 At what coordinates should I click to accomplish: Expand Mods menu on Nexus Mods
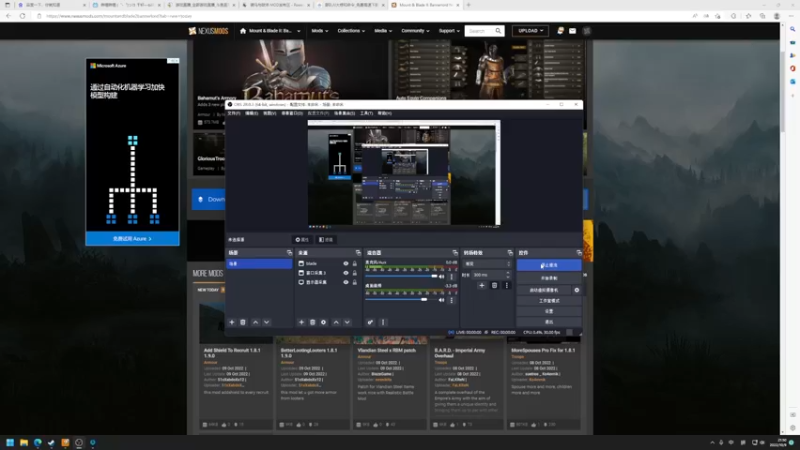coord(320,31)
